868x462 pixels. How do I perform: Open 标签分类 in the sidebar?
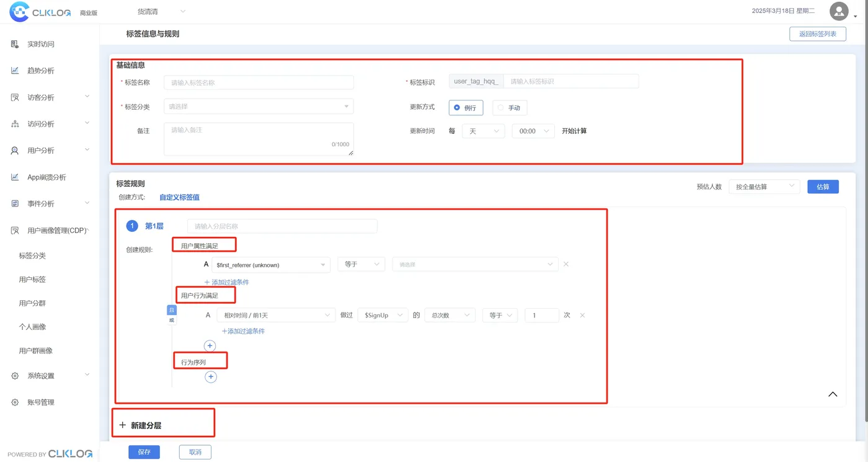click(x=32, y=256)
